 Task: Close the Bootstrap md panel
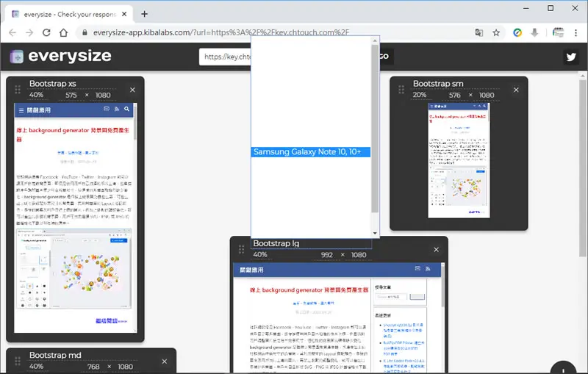pos(164,362)
